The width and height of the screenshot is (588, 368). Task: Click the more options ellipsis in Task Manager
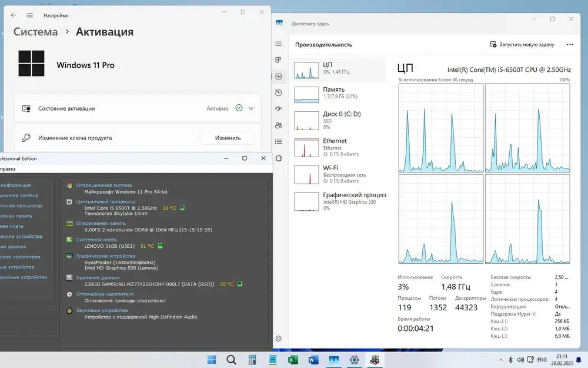[x=570, y=44]
